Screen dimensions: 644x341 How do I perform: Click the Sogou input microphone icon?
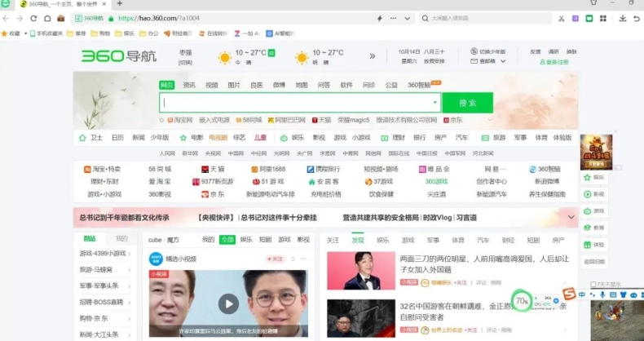[602, 294]
